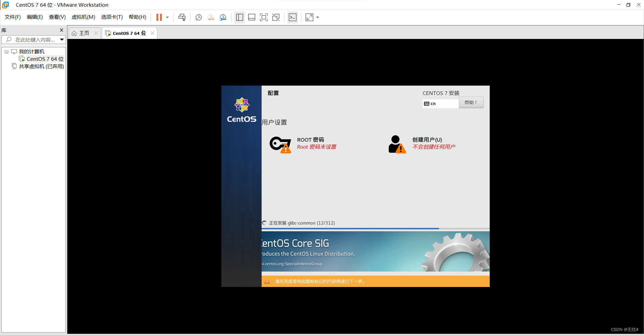The image size is (644, 335).
Task: Open the console view icon
Action: click(292, 17)
